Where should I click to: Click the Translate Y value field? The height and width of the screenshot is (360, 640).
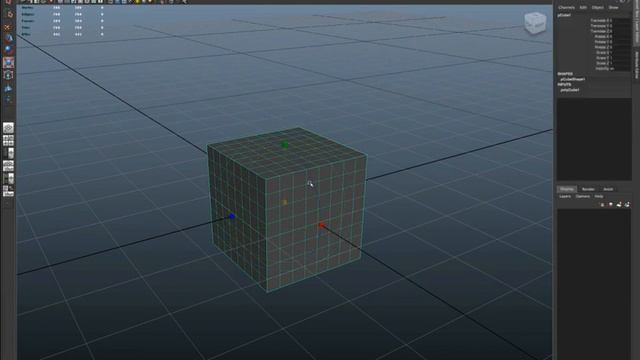click(x=621, y=26)
